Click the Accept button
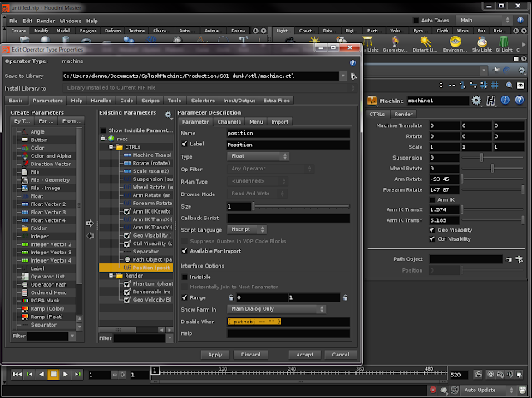The width and height of the screenshot is (532, 398). pyautogui.click(x=305, y=355)
